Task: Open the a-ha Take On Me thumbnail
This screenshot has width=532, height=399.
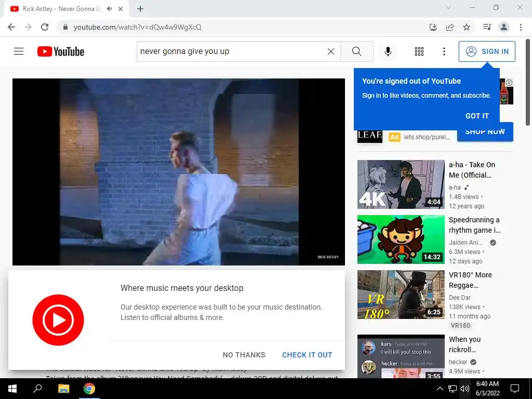Action: click(x=401, y=184)
